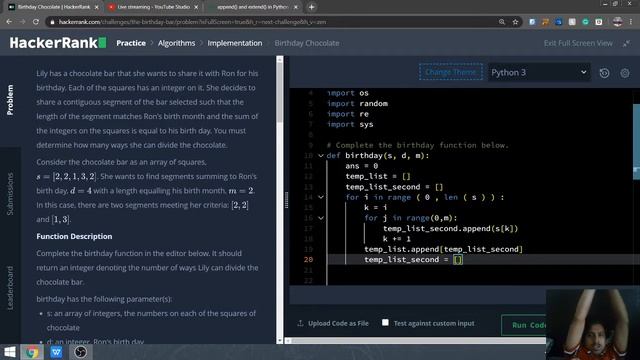Screen dimensions: 640x360
Task: Open the editor settings gear icon
Action: tap(625, 73)
